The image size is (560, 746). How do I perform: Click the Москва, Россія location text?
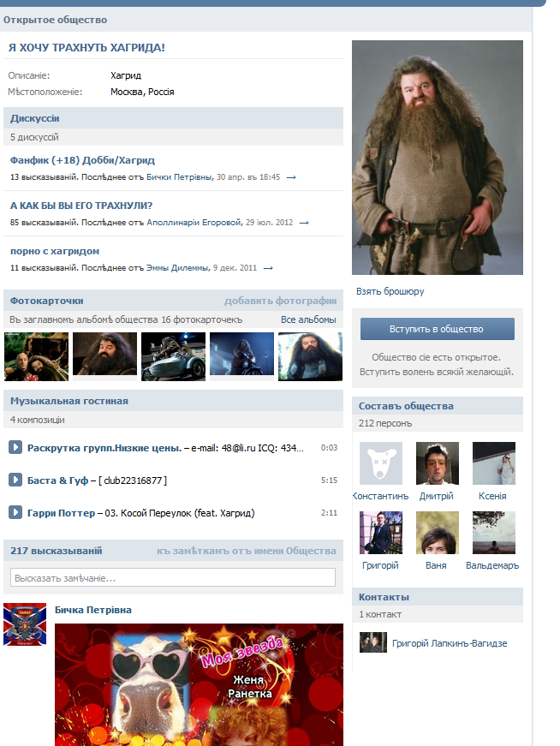142,92
